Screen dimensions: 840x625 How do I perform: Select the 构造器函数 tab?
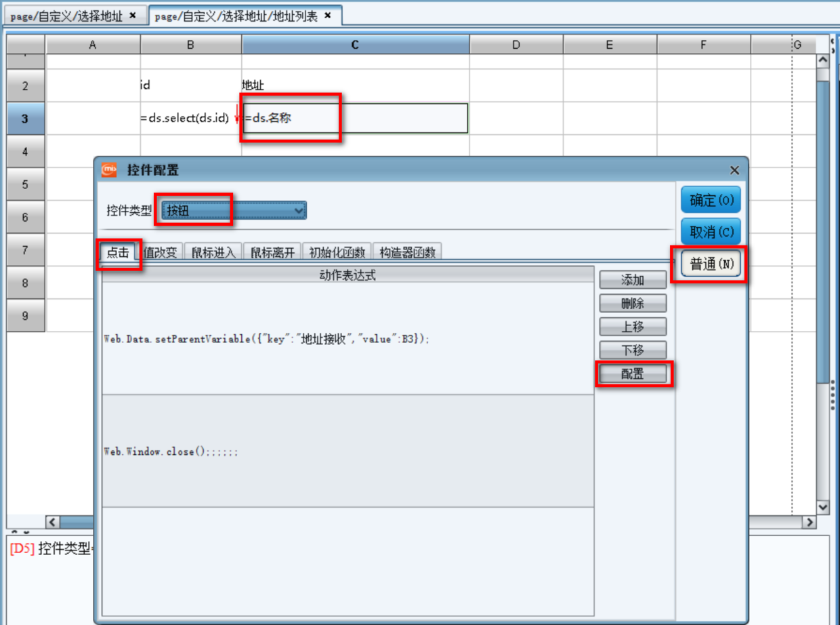406,252
